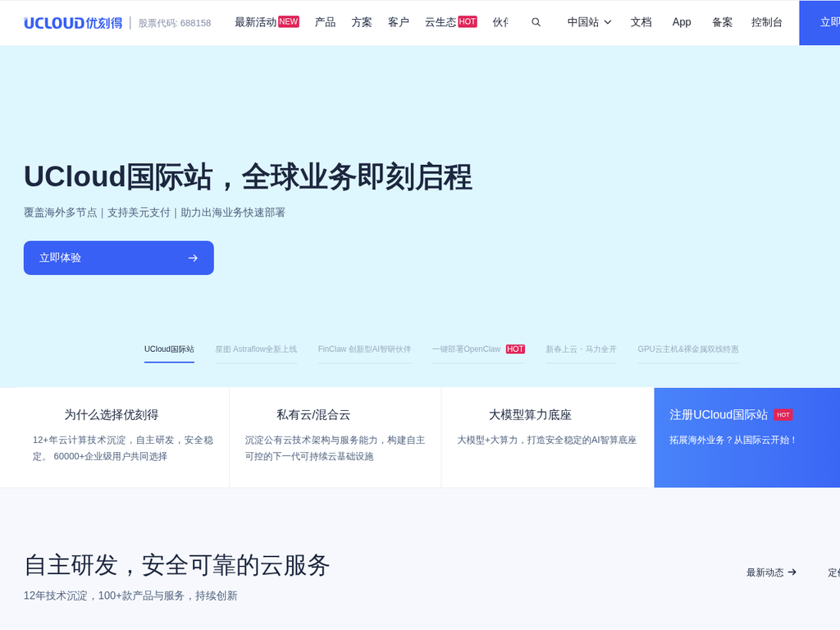This screenshot has height=630, width=840.
Task: Click the stock code 688158 text
Action: pyautogui.click(x=175, y=23)
